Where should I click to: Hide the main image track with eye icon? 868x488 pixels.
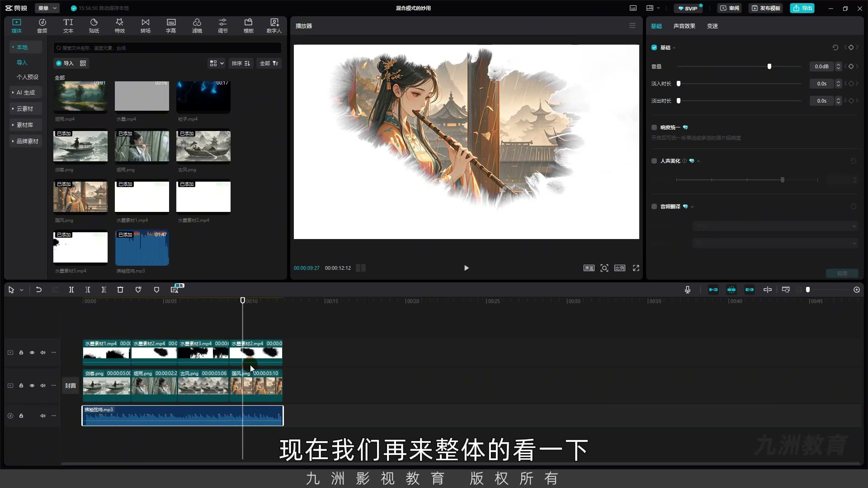point(32,385)
